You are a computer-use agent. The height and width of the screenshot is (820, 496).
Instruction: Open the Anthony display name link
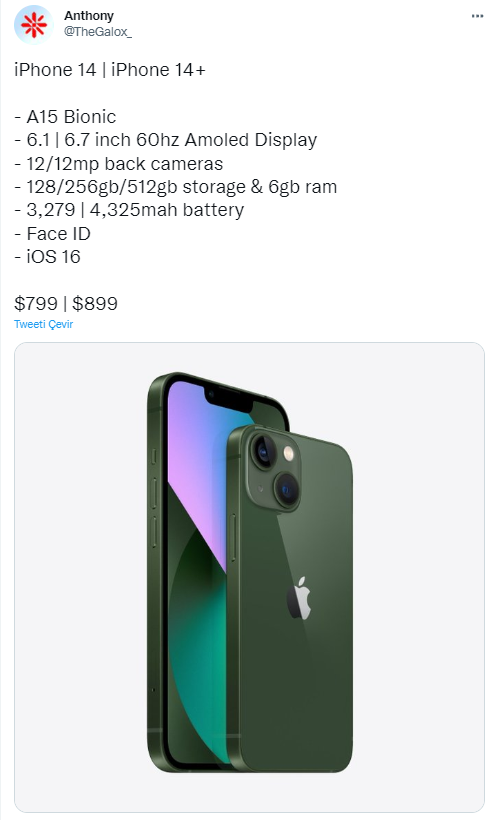point(89,16)
